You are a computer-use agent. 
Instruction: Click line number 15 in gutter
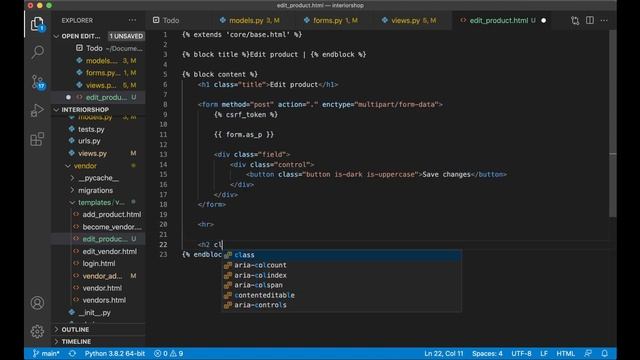pos(163,174)
